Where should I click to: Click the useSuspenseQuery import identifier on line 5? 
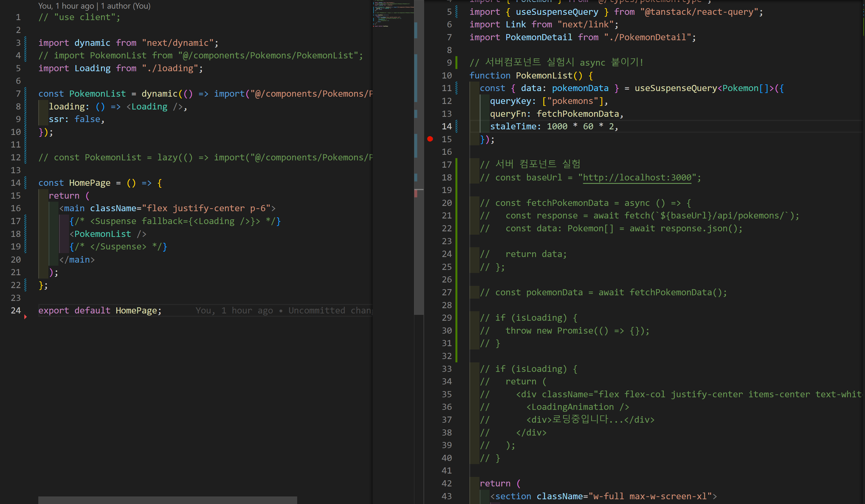point(557,12)
